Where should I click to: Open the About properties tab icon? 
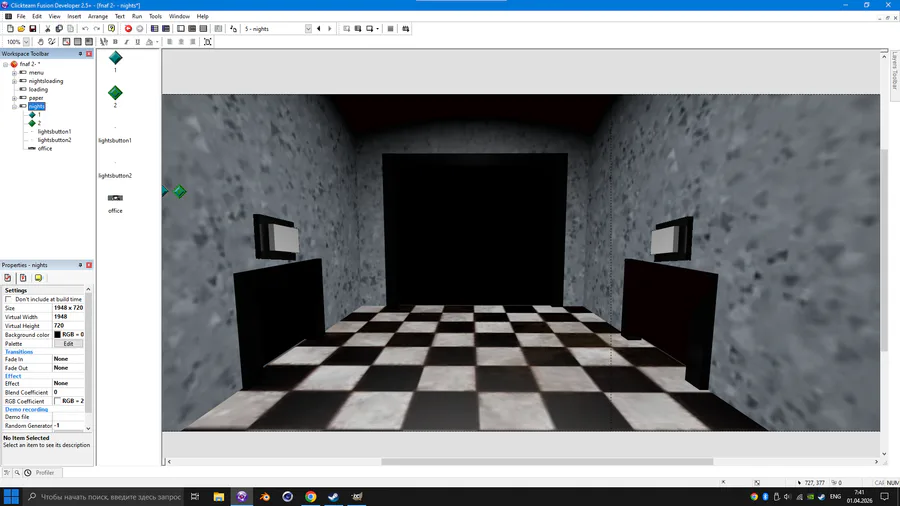tap(38, 278)
